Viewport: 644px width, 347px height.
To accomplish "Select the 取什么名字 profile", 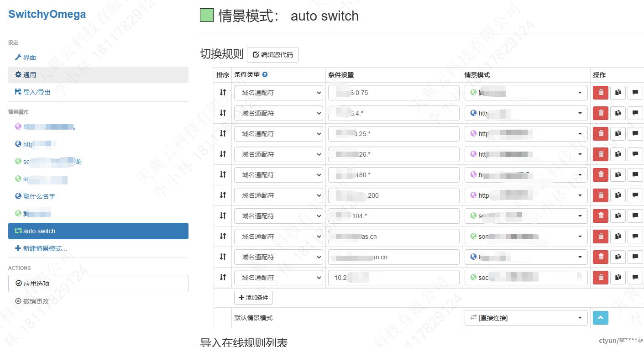I will [x=98, y=196].
